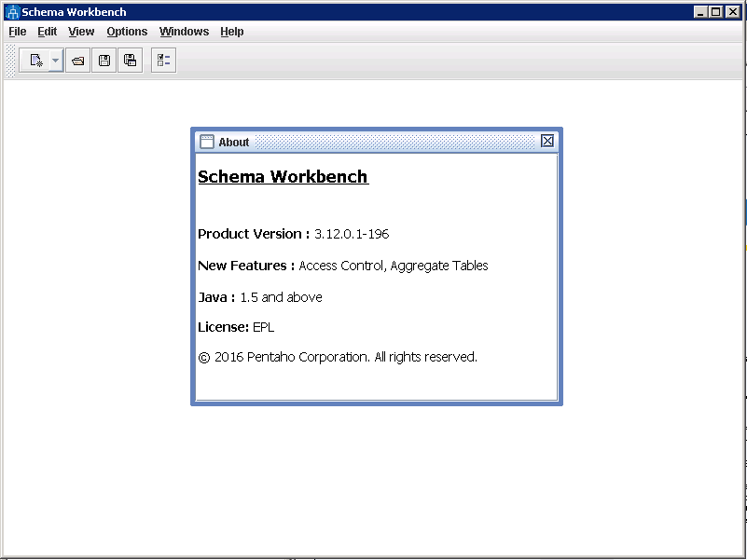Minimize the Schema Workbench window
747x560 pixels.
click(x=699, y=12)
